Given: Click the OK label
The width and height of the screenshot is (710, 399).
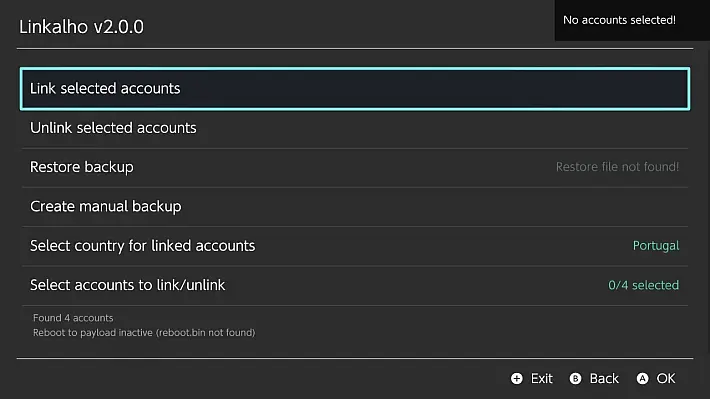Looking at the screenshot, I should click(x=666, y=379).
